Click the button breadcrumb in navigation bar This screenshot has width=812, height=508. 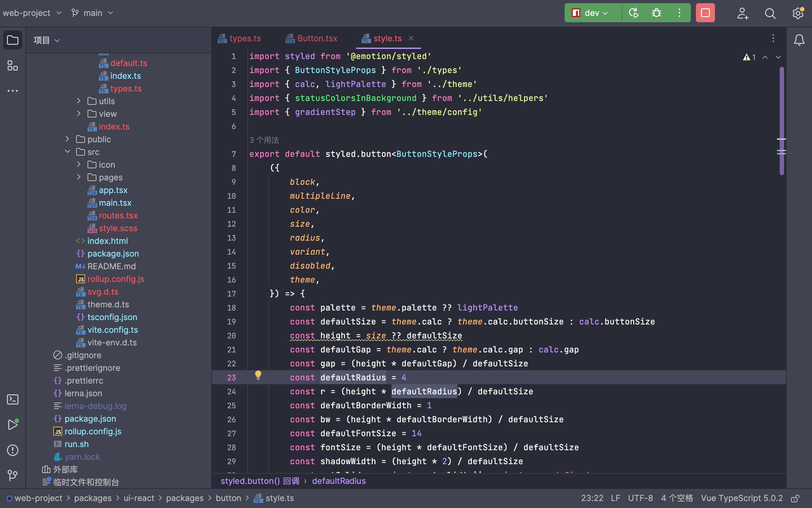click(x=228, y=498)
